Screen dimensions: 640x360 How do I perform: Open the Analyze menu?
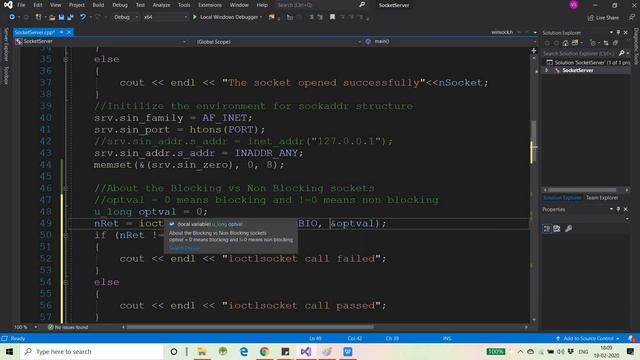coord(161,5)
